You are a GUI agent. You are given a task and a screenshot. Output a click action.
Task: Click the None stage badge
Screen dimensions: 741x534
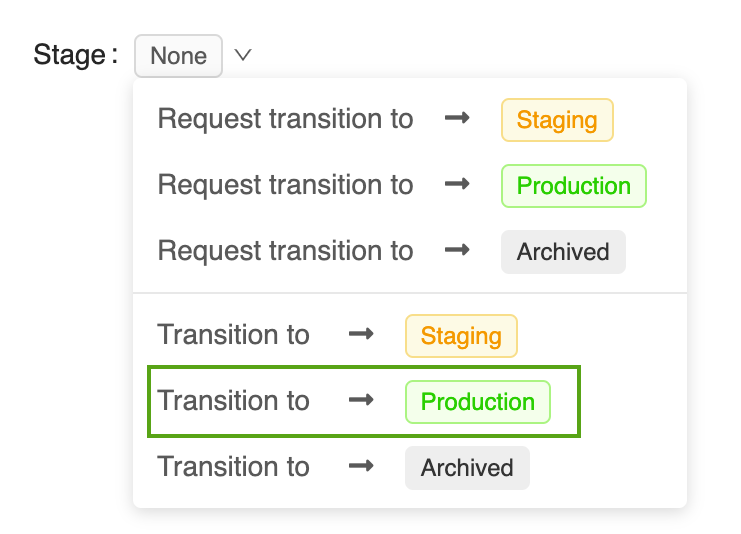pos(178,56)
